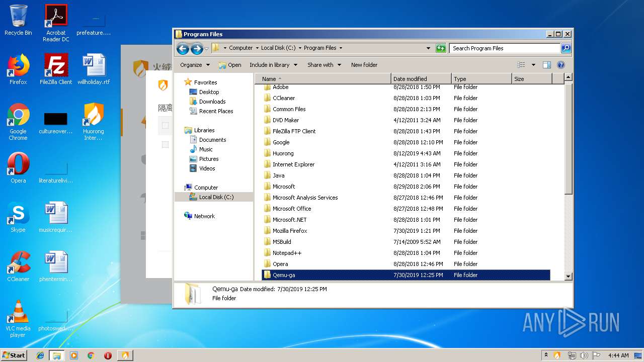Viewport: 644px width, 362px height.
Task: Open Recycle Bin desktop icon
Action: [18, 20]
